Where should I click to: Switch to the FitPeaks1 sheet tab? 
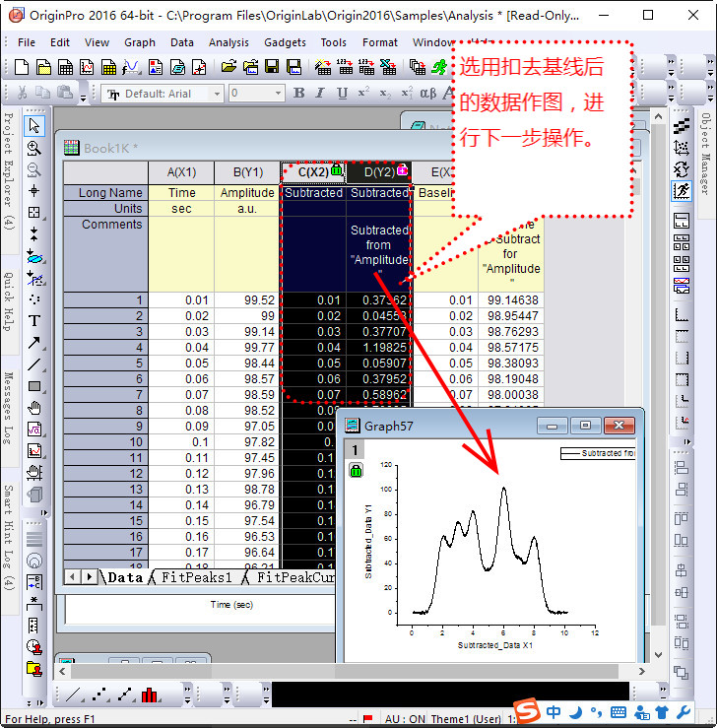197,578
